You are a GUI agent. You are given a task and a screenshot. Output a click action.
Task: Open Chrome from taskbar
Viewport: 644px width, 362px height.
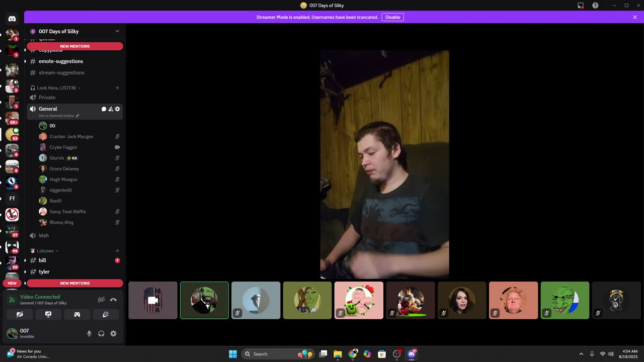[x=353, y=354]
